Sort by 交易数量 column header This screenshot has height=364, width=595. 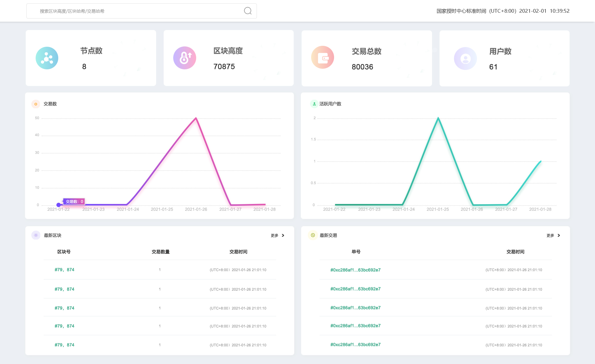(x=161, y=252)
